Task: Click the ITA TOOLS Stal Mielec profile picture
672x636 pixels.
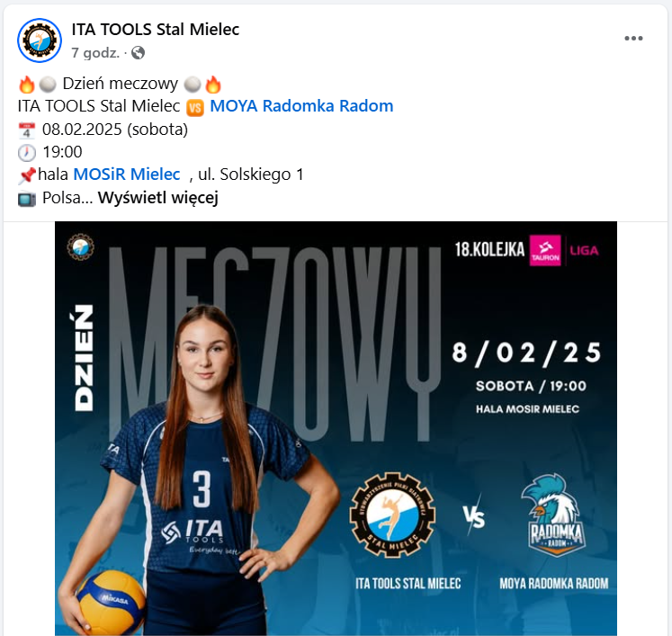Action: (x=40, y=40)
